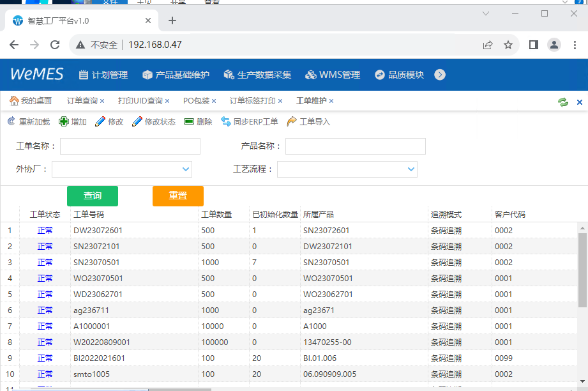Click the 工单名称 input field
The height and width of the screenshot is (391, 588).
130,146
